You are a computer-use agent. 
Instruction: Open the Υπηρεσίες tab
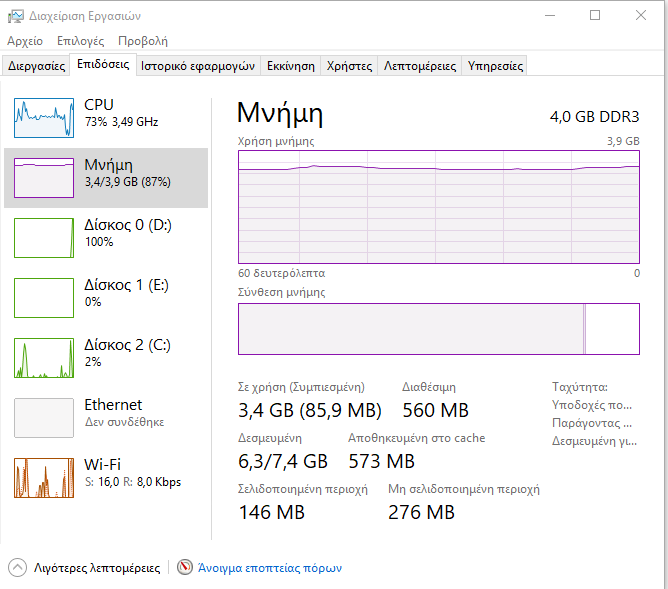(x=495, y=66)
